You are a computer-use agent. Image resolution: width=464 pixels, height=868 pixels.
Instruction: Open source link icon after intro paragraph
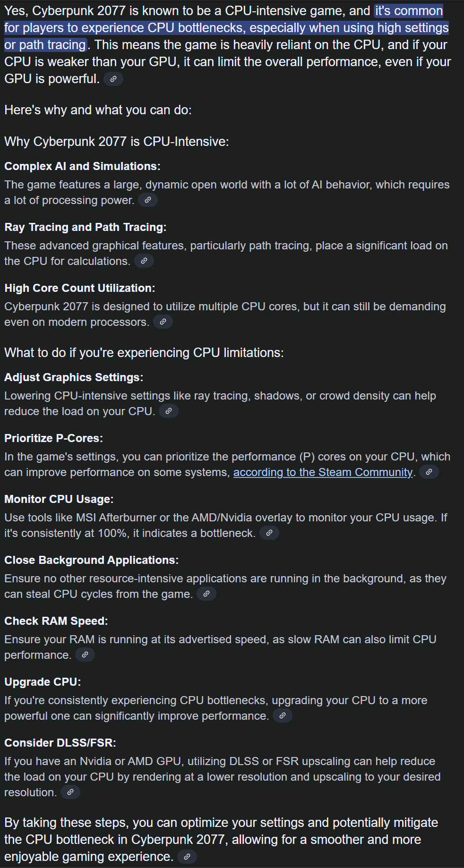click(113, 79)
